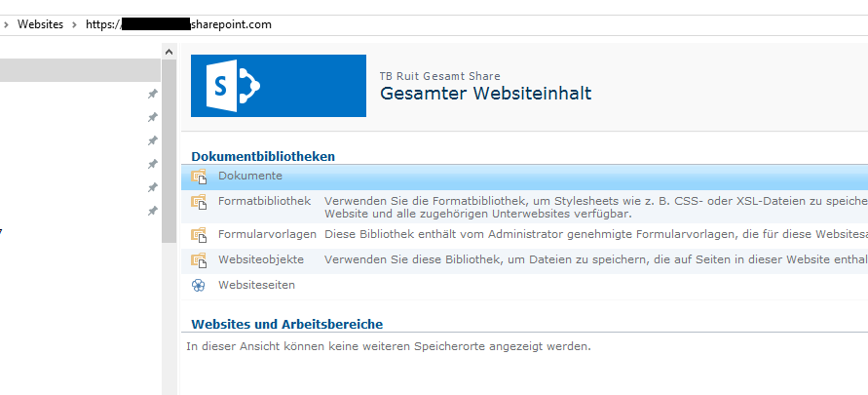The height and width of the screenshot is (395, 868).
Task: Click the TB Ruit Gesamt Share text
Action: click(x=439, y=76)
